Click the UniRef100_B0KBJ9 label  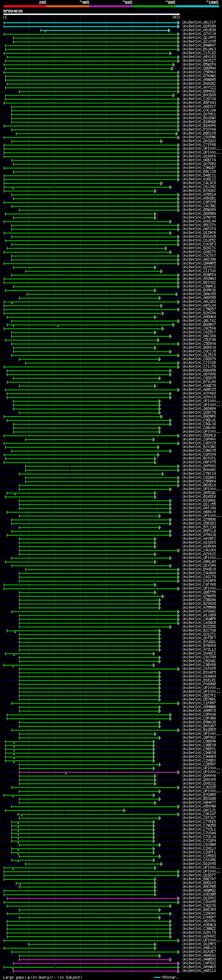199,569
